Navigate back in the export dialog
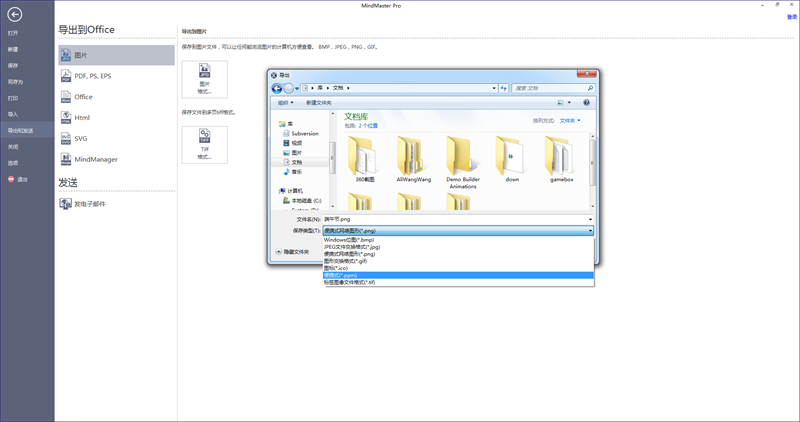Viewport: 800px width, 422px height. tap(277, 88)
